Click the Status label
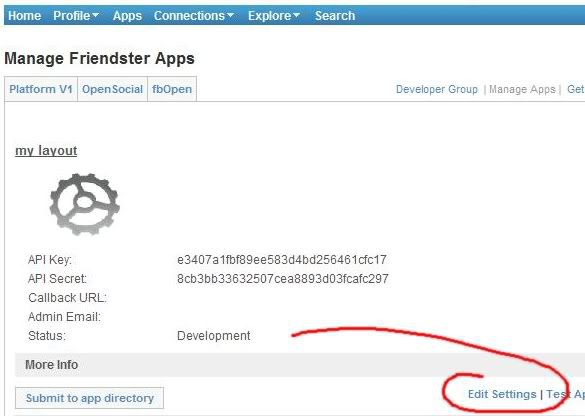 coord(47,335)
